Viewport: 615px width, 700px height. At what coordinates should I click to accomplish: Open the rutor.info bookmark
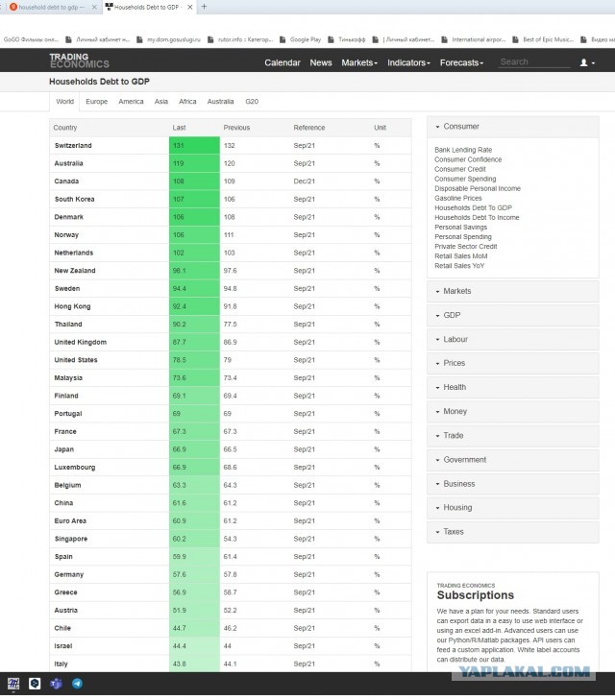point(240,39)
